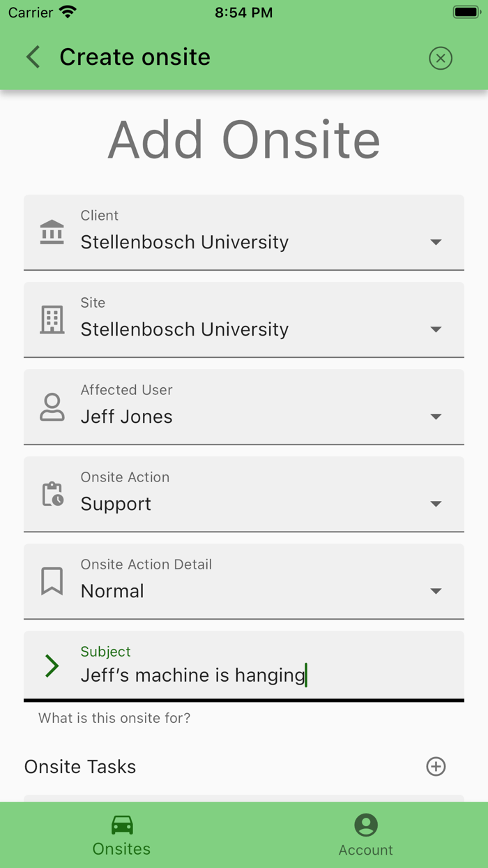Open Onsite Action Detail dropdown showing Normal
Image resolution: width=488 pixels, height=868 pixels.
coord(436,591)
